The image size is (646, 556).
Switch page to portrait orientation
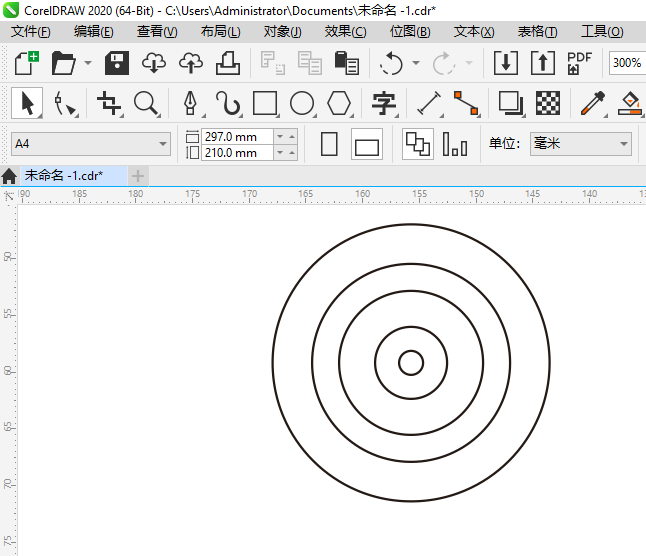[329, 144]
